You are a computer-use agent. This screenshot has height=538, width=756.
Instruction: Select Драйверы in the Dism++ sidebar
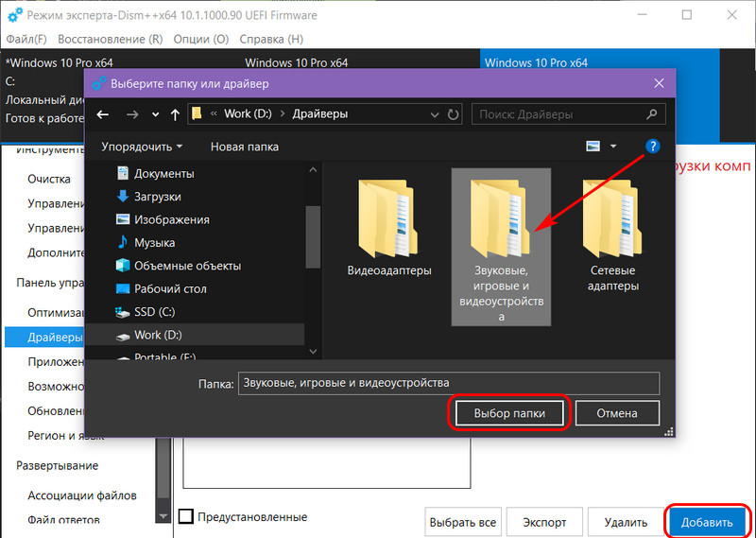(44, 338)
